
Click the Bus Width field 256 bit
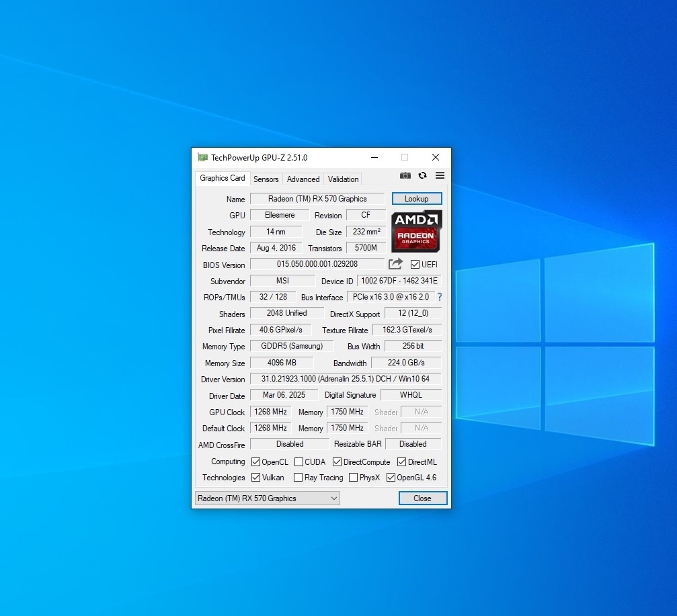coord(413,346)
